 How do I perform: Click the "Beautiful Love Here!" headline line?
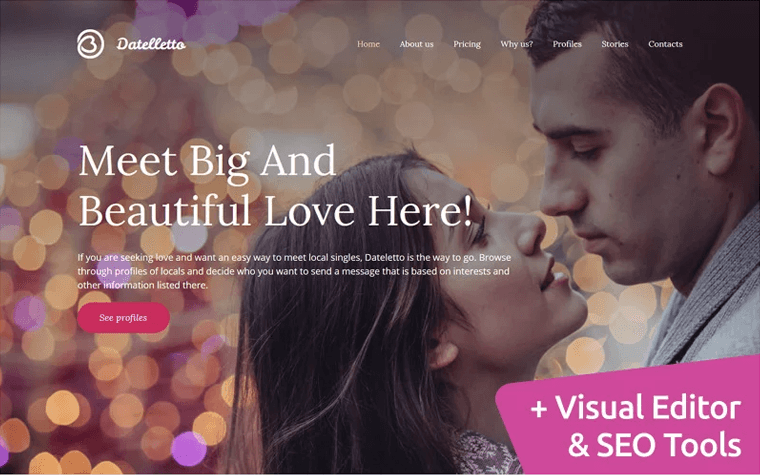coord(275,210)
